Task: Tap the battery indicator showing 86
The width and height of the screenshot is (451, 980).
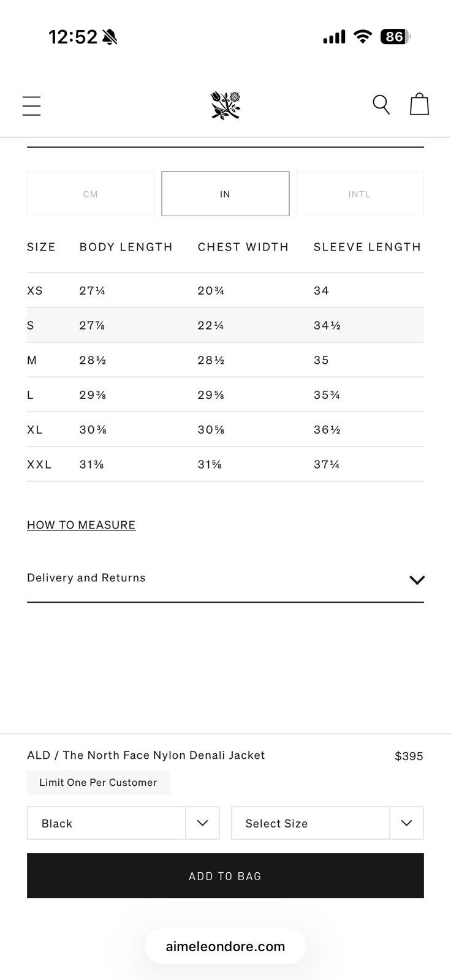Action: point(395,37)
